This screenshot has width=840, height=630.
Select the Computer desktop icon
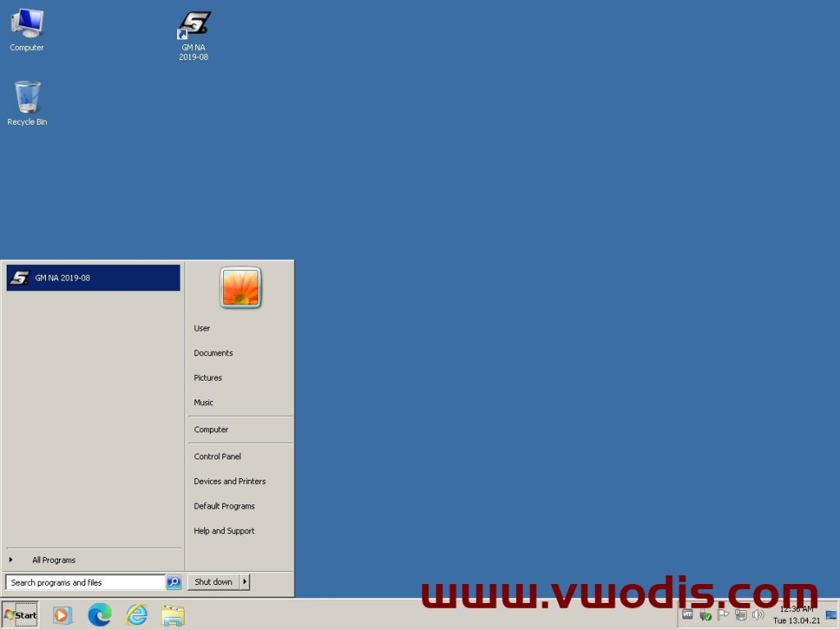tap(27, 30)
